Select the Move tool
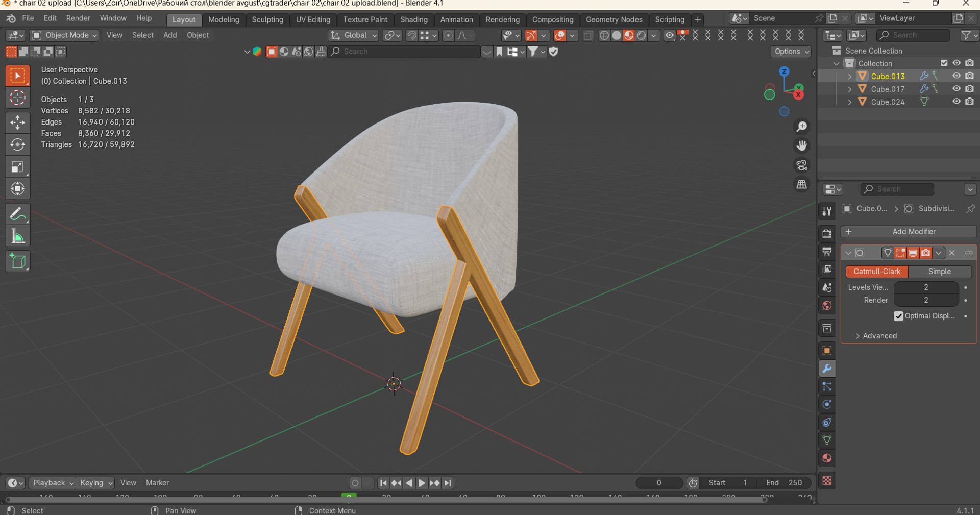The image size is (980, 515). click(18, 123)
